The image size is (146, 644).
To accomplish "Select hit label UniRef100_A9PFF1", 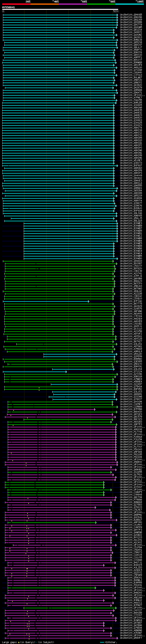I will [x=131, y=58].
